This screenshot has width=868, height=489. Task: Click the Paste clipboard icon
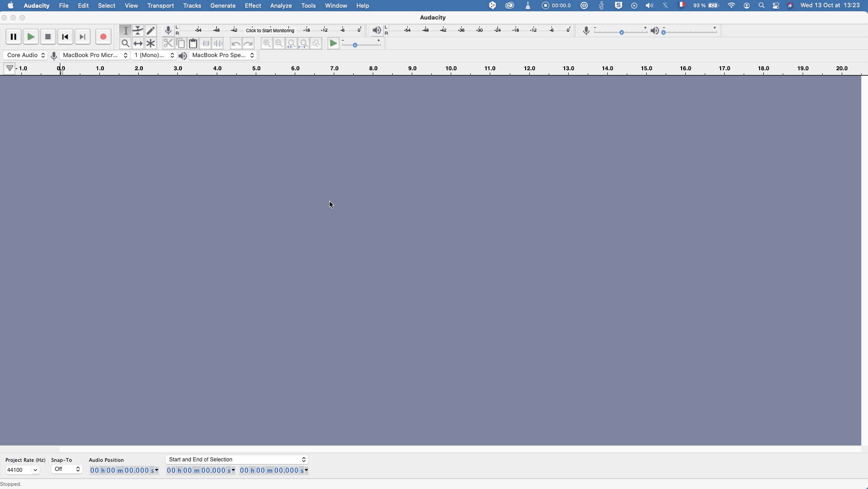pos(193,44)
